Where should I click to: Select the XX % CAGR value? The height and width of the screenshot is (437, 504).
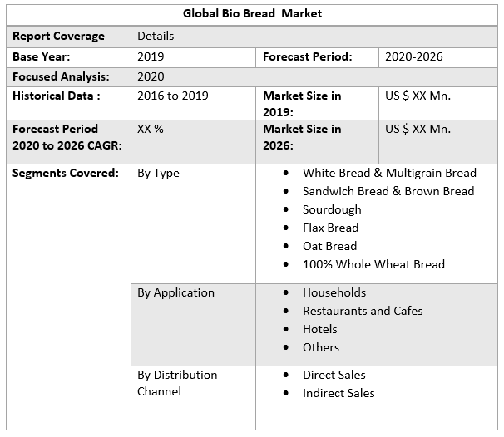pyautogui.click(x=151, y=129)
